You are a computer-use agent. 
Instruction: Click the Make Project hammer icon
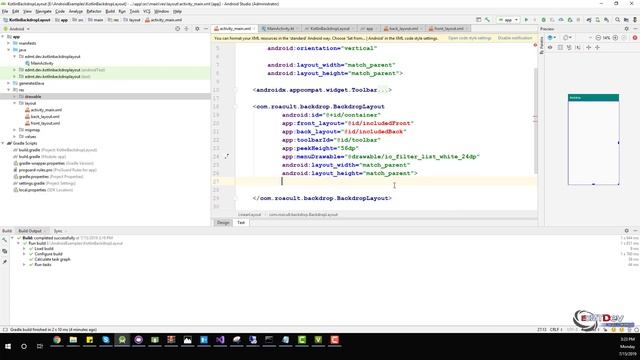pyautogui.click(x=487, y=20)
